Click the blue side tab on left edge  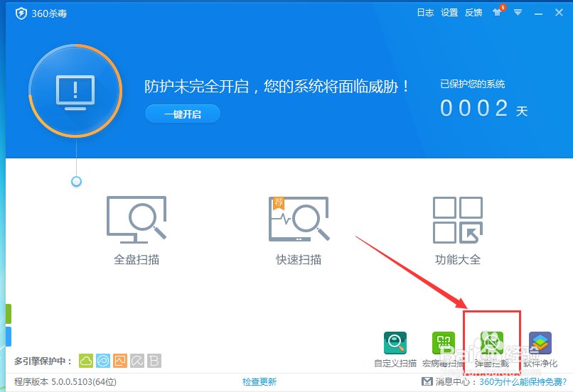point(9,337)
